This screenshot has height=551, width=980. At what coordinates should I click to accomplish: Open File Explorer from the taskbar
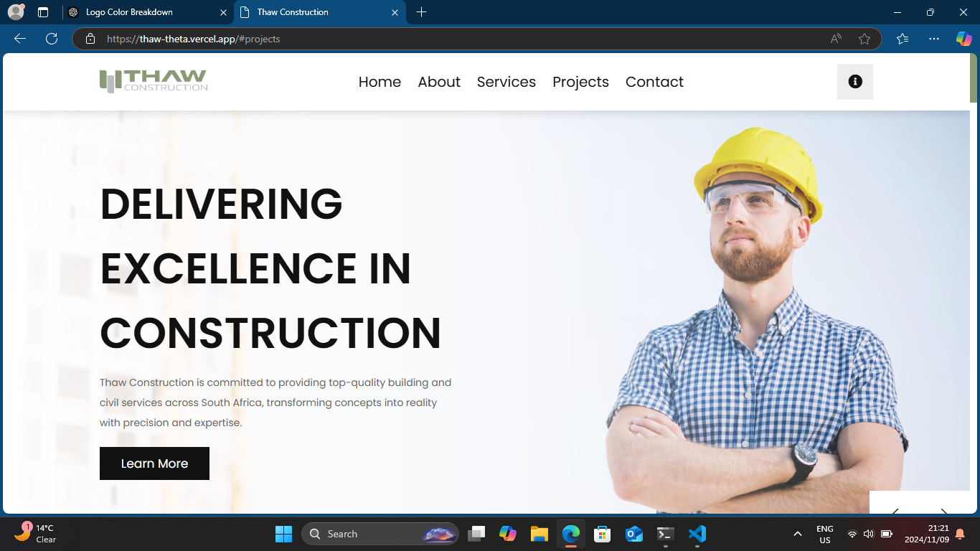pyautogui.click(x=540, y=534)
